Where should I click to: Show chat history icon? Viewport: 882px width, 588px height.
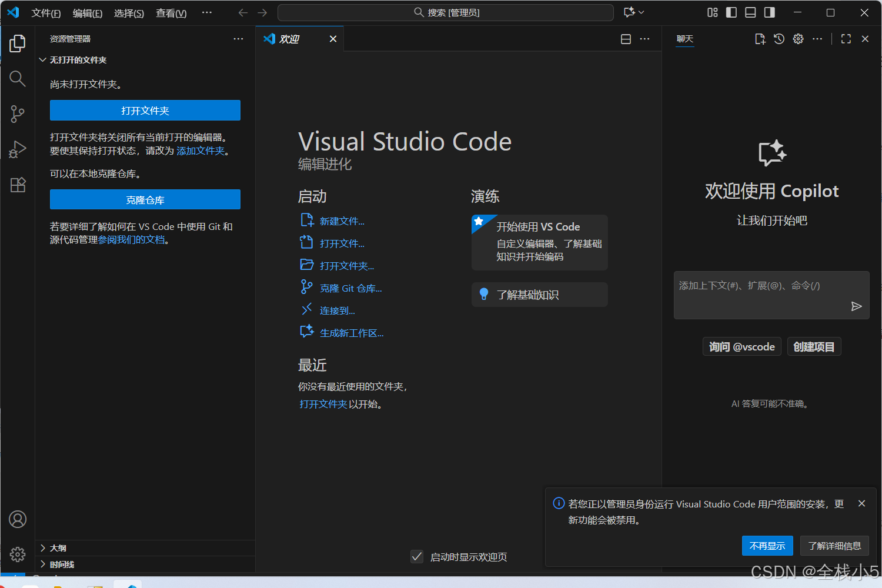(779, 39)
